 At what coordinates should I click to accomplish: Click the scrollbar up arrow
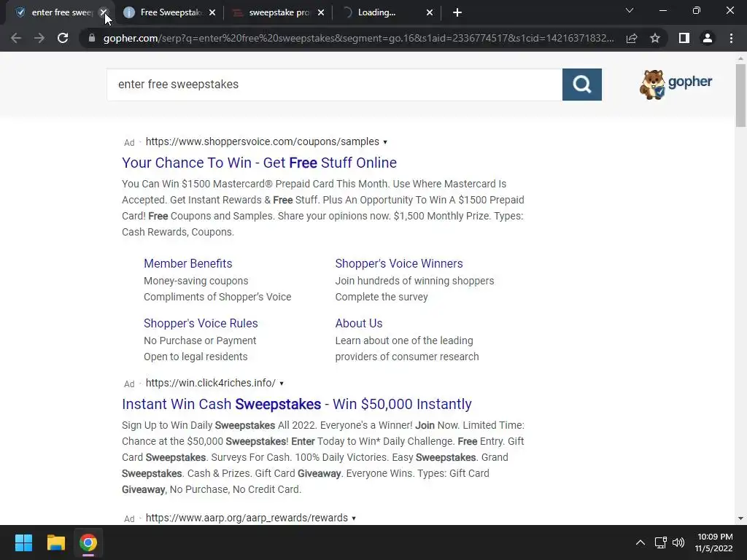[x=740, y=58]
